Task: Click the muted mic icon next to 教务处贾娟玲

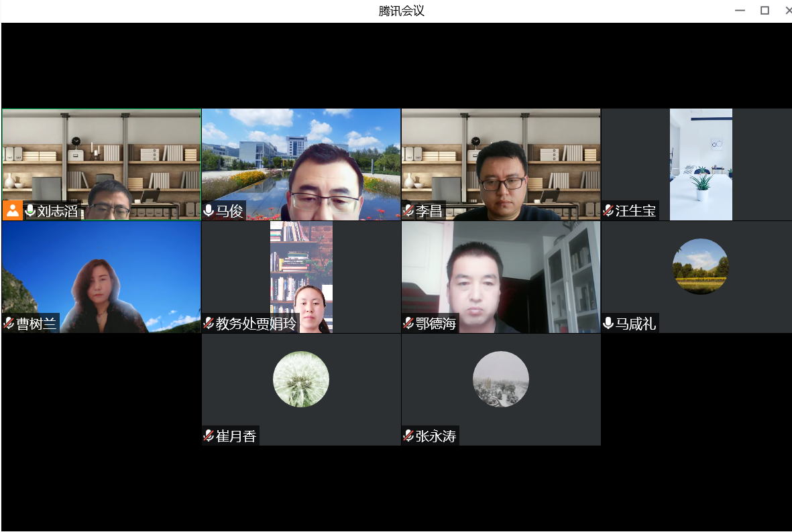Action: coord(208,323)
